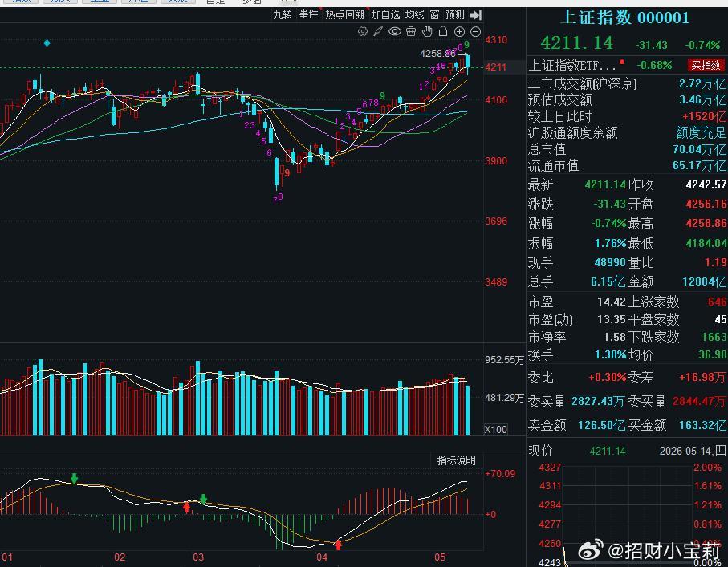Click the 买指数 red button
Viewport: 728px width, 567px height.
tap(706, 65)
